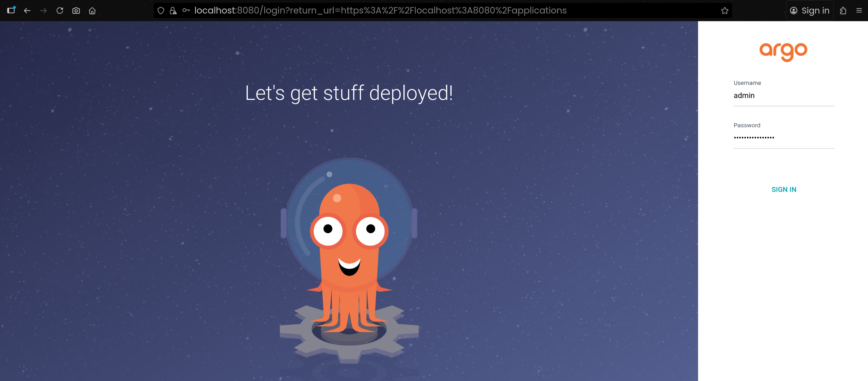Show the site security lock info
Image resolution: width=868 pixels, height=381 pixels.
click(173, 11)
